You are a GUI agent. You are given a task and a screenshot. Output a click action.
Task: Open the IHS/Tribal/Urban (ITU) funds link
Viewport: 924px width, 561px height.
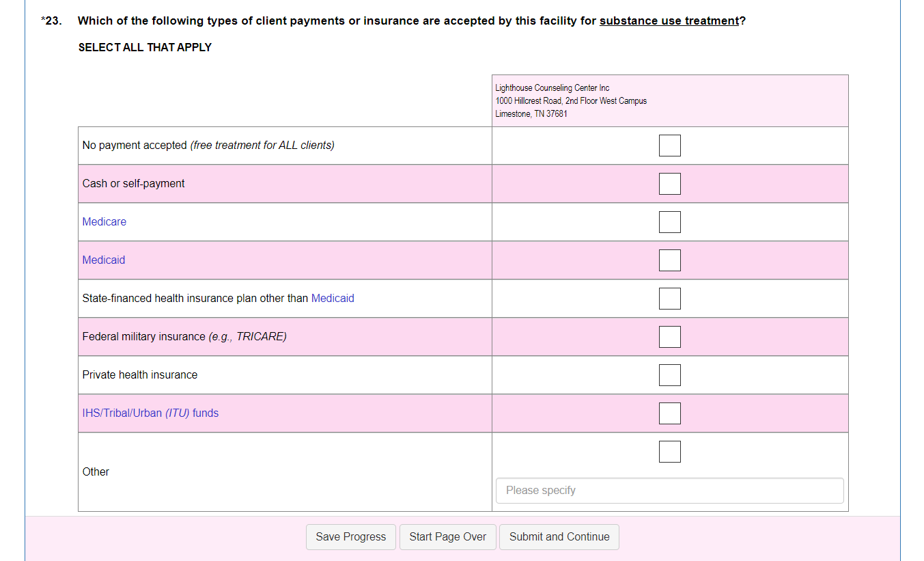coord(150,413)
